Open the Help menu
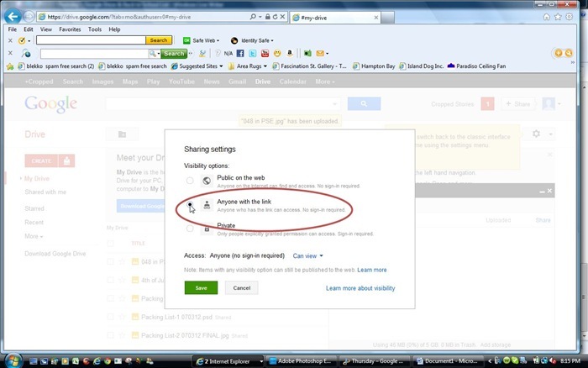The width and height of the screenshot is (588, 368). 114,29
